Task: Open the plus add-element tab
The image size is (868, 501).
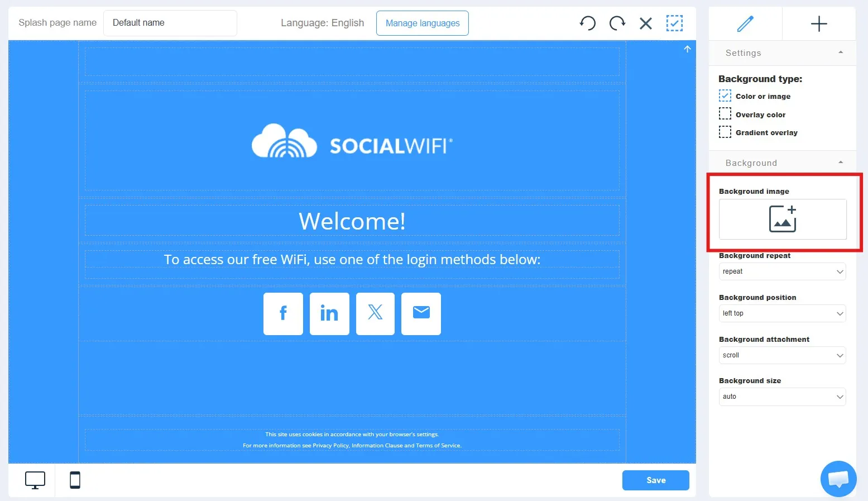Action: pyautogui.click(x=819, y=24)
